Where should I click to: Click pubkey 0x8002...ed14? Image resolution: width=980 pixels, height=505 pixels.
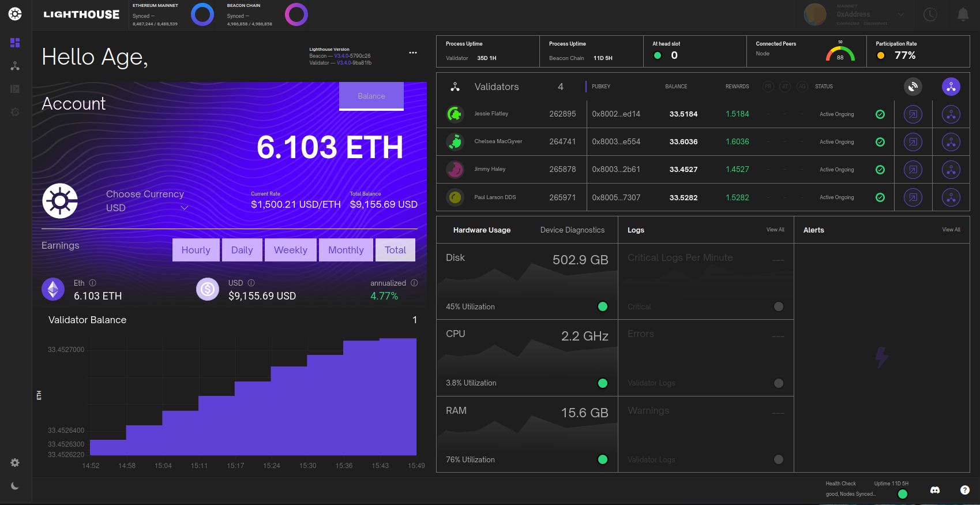click(616, 114)
